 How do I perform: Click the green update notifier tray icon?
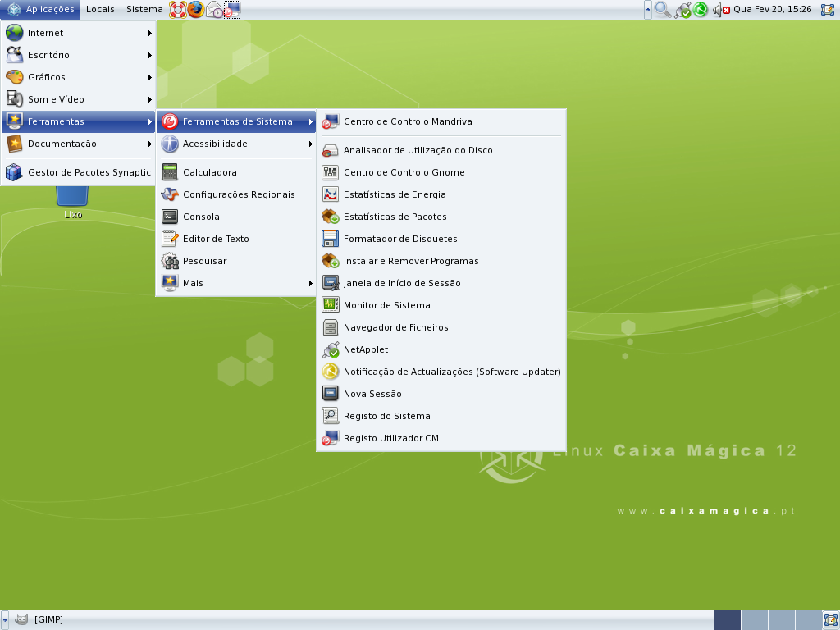pyautogui.click(x=701, y=10)
